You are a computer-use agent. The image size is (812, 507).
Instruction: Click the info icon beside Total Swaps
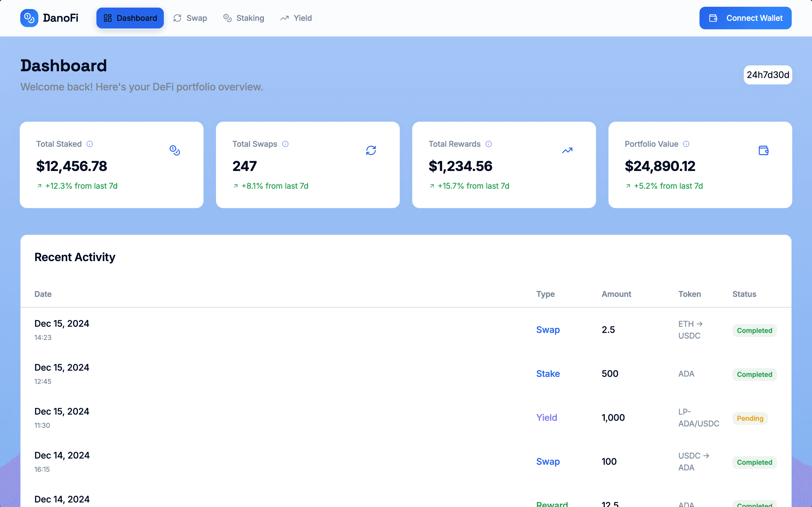(x=285, y=144)
